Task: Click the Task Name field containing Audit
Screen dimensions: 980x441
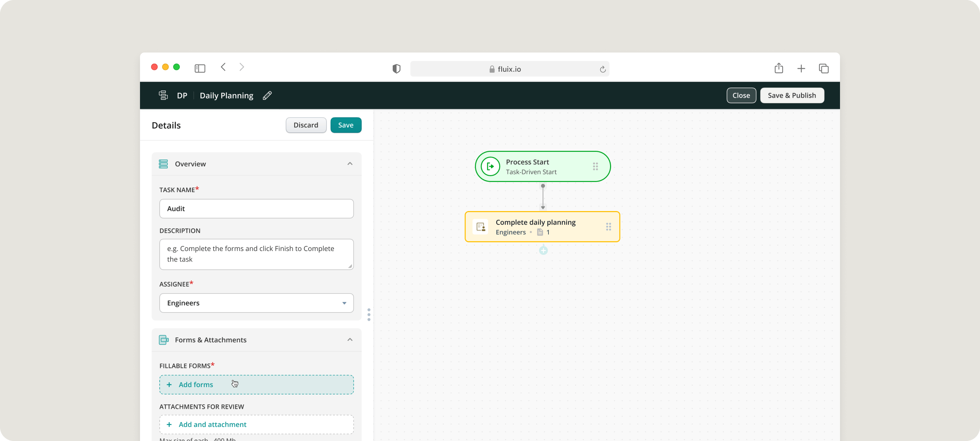Action: coord(257,209)
